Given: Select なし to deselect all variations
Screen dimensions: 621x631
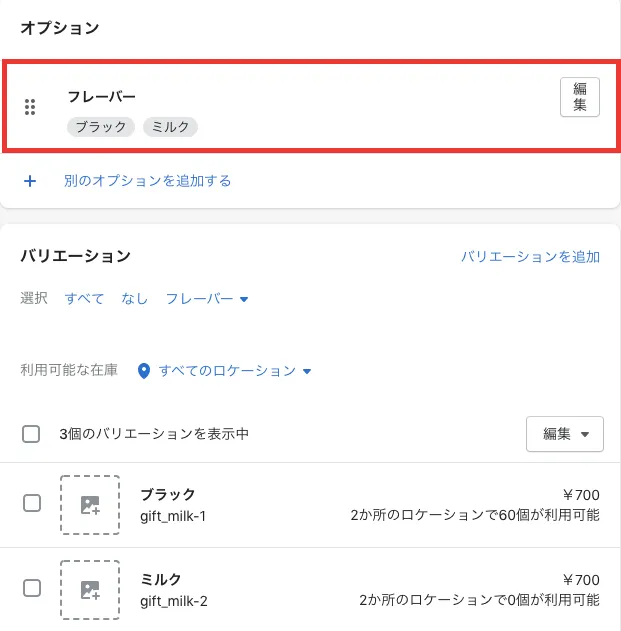Looking at the screenshot, I should pos(134,299).
